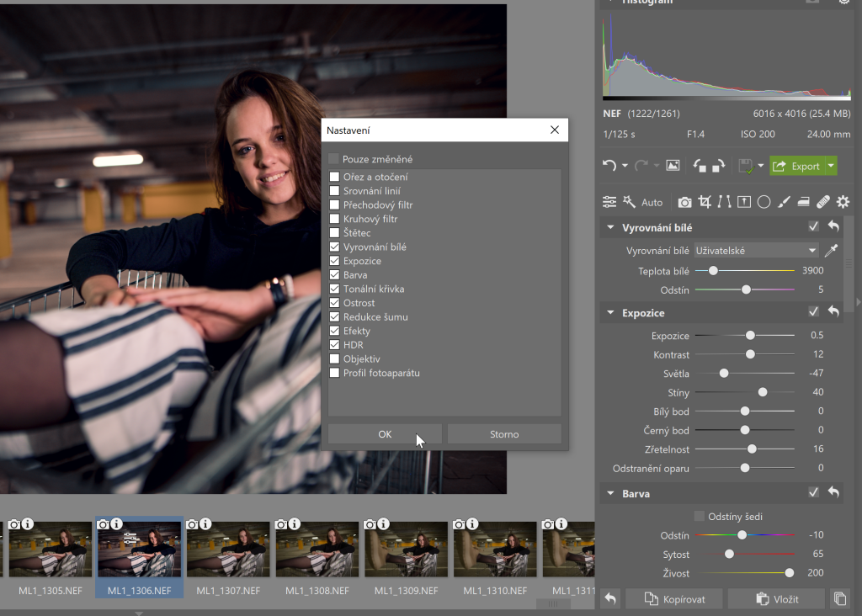Collapse the Expozice section
The height and width of the screenshot is (616, 862).
[610, 312]
